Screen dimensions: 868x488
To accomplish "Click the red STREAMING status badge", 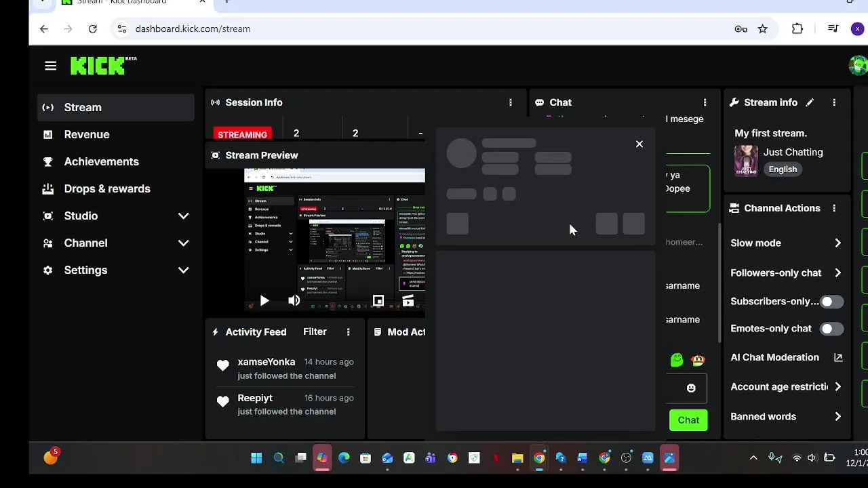I will click(242, 134).
